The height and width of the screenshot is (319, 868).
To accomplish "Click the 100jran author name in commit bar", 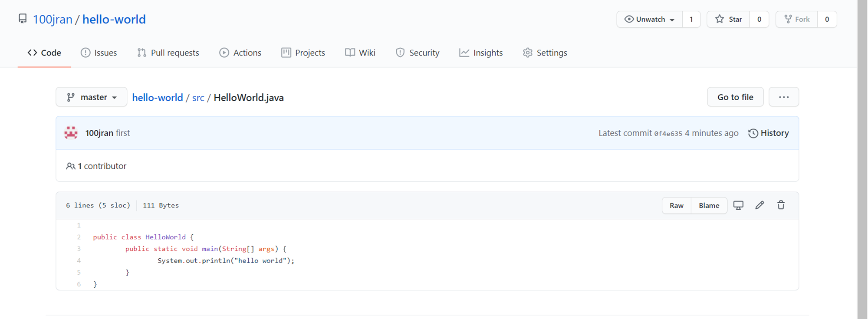I will click(x=99, y=133).
